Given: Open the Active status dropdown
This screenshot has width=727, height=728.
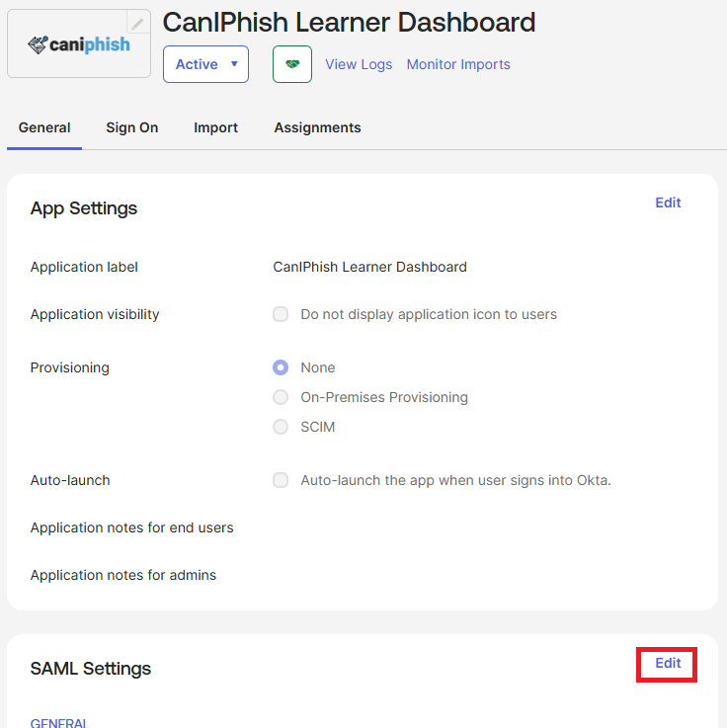Looking at the screenshot, I should 205,64.
